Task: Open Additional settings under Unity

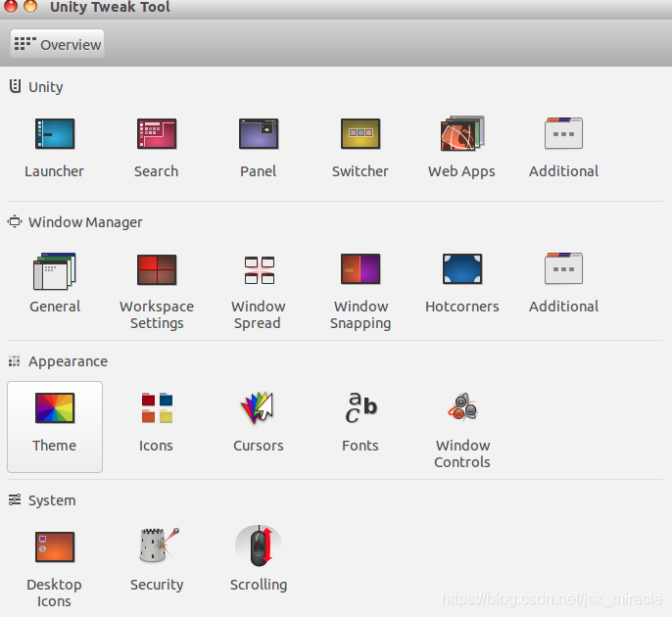Action: point(563,147)
